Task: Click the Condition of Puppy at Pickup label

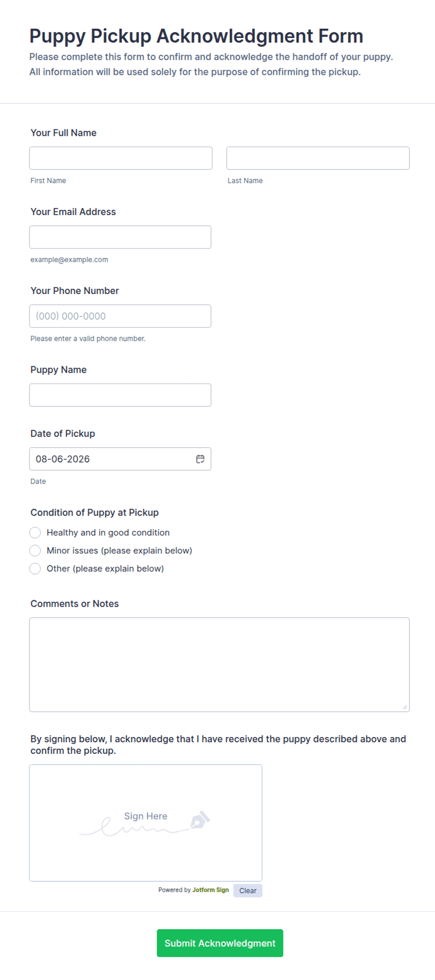Action: pyautogui.click(x=94, y=512)
